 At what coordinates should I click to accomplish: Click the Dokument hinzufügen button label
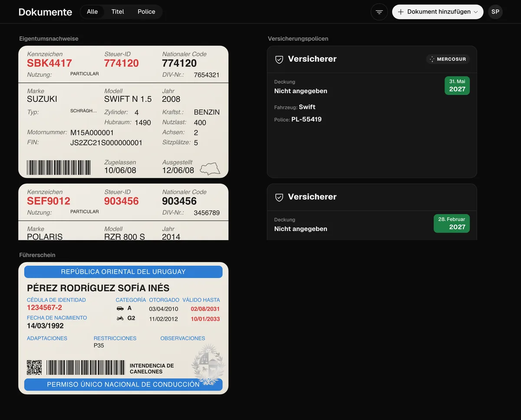(439, 12)
